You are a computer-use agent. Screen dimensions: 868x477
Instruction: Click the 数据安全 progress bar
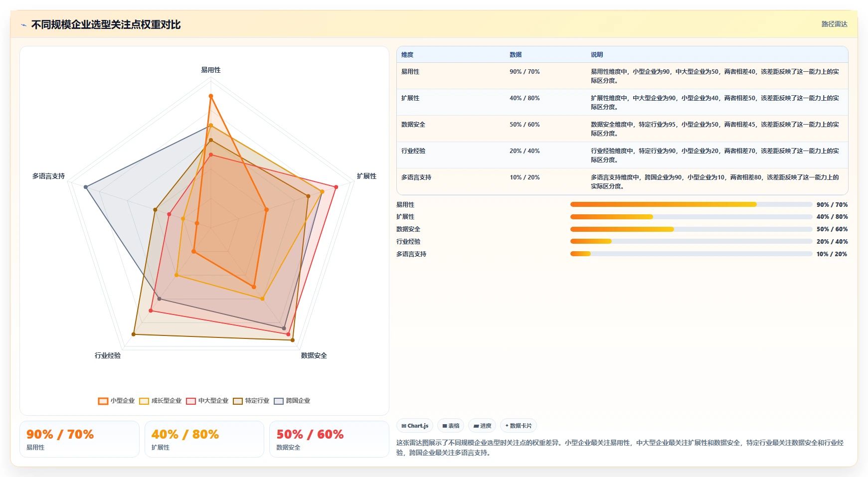pos(691,229)
